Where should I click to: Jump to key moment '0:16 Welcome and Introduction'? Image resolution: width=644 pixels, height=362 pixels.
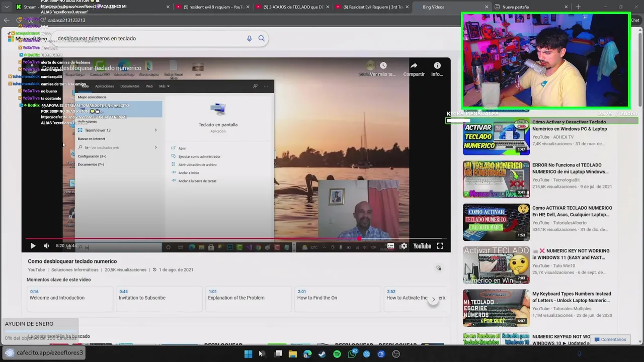coord(69,298)
